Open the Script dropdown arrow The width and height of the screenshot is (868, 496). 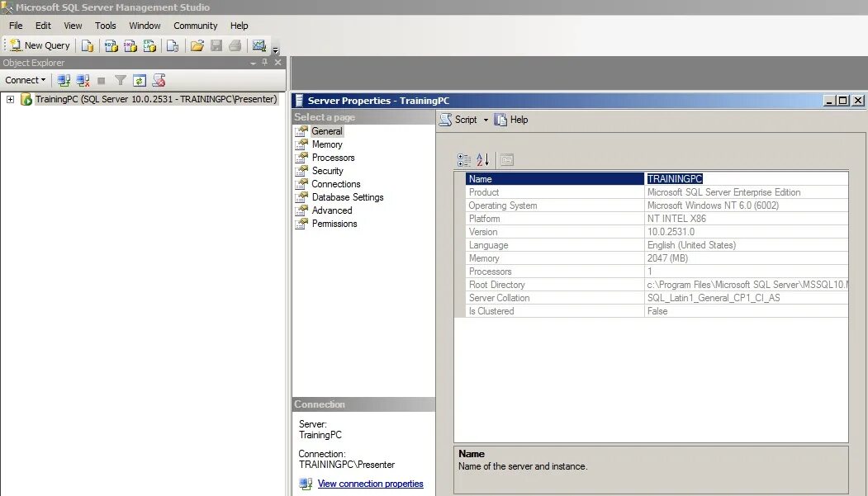[486, 120]
